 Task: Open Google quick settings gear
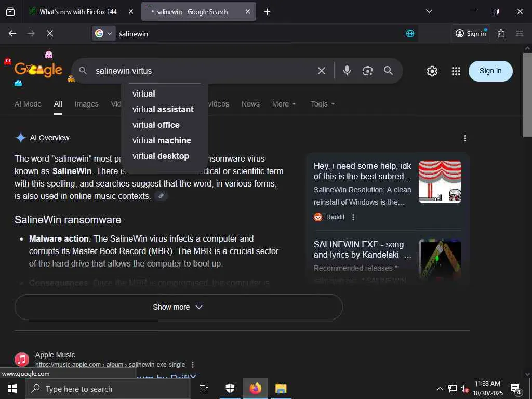pyautogui.click(x=432, y=71)
